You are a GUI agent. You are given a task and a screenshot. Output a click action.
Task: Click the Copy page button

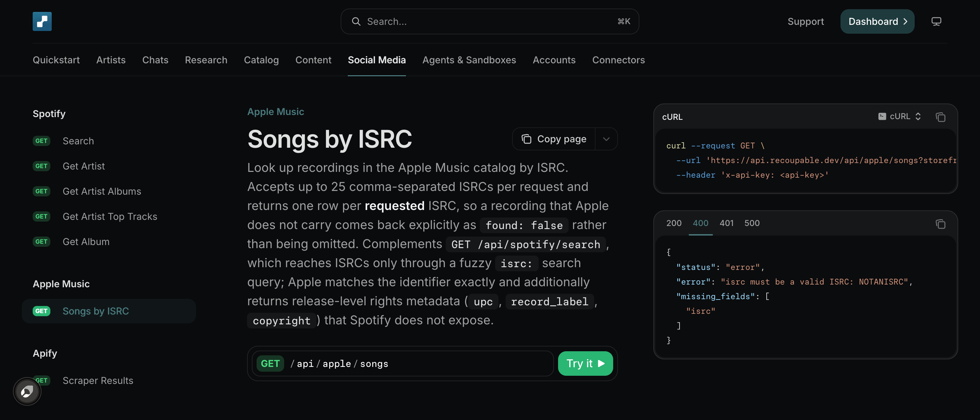pyautogui.click(x=554, y=139)
